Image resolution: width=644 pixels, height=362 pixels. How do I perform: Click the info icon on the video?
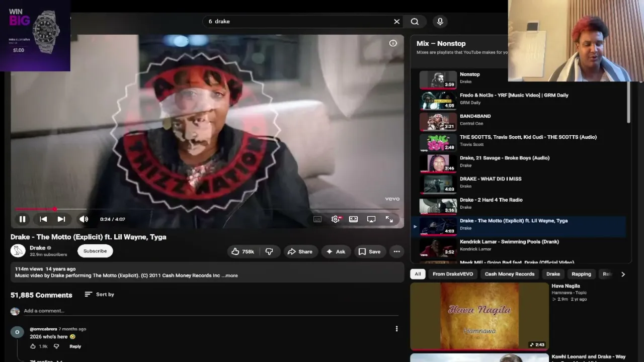[x=393, y=43]
